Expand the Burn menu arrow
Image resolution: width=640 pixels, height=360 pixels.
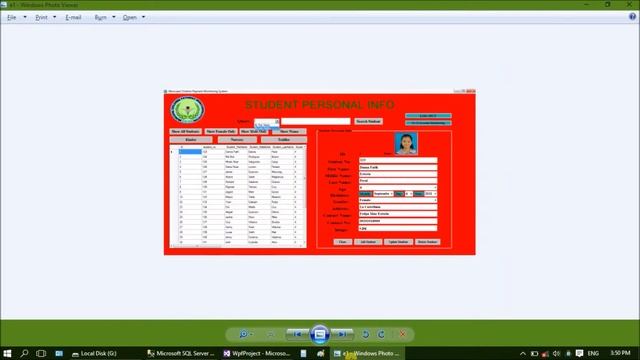click(x=113, y=17)
